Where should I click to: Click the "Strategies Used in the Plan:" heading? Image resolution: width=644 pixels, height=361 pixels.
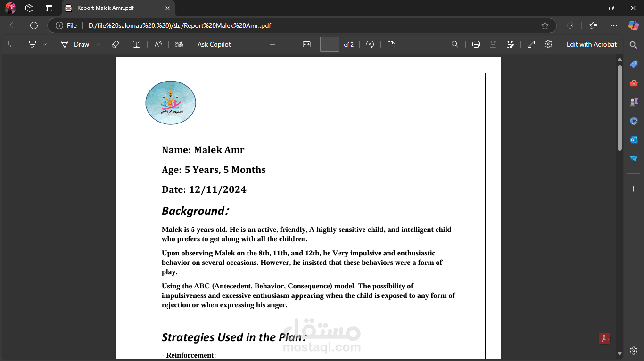click(x=234, y=337)
